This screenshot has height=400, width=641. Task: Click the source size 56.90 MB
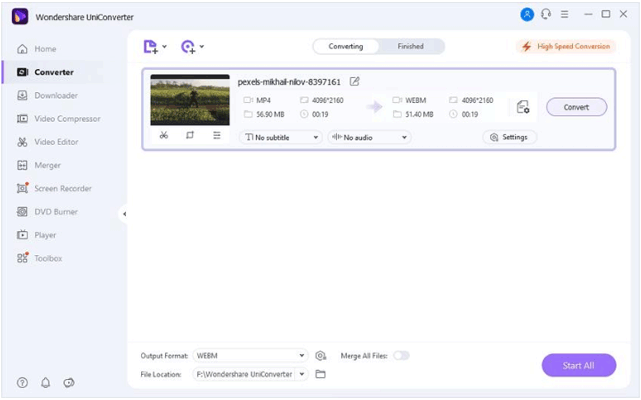(270, 115)
